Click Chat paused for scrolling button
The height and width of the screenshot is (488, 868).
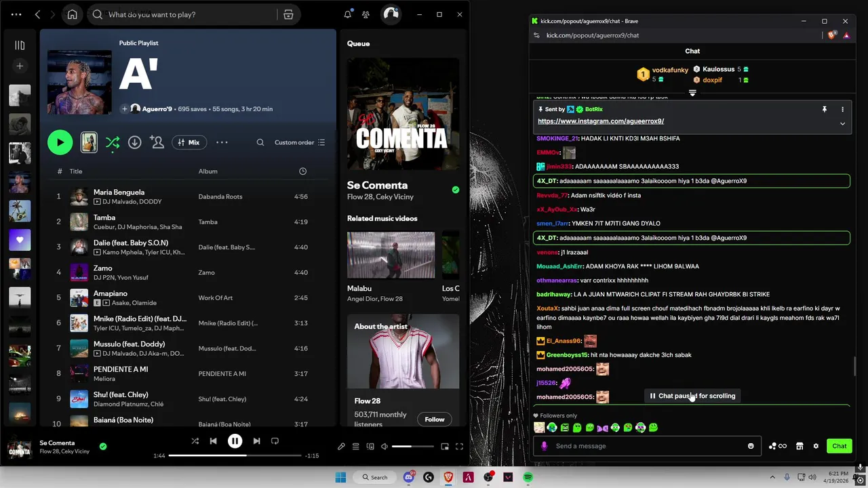[692, 396]
